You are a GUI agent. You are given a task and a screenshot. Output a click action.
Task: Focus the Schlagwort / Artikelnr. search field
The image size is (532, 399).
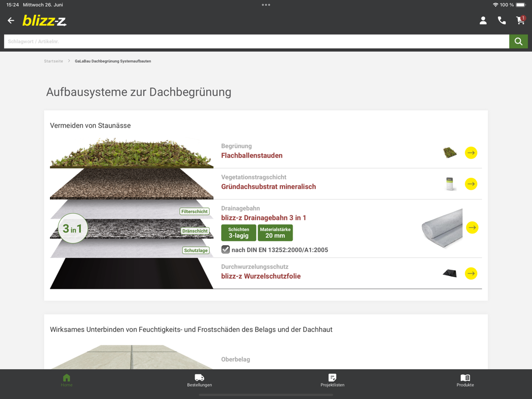pyautogui.click(x=256, y=41)
